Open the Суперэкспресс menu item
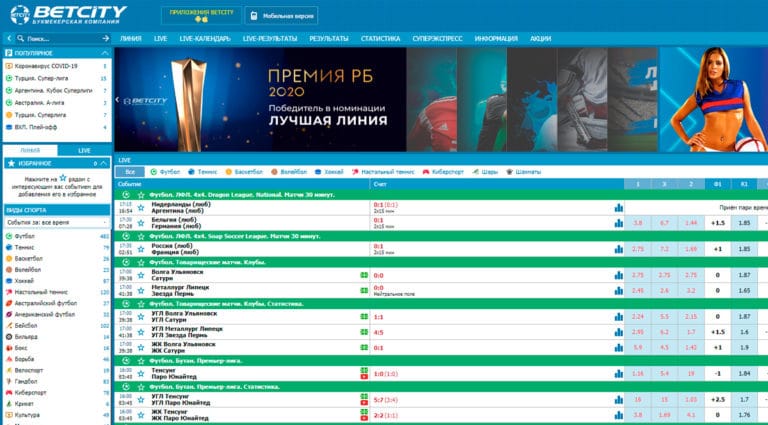Image resolution: width=768 pixels, height=425 pixels. [x=437, y=38]
